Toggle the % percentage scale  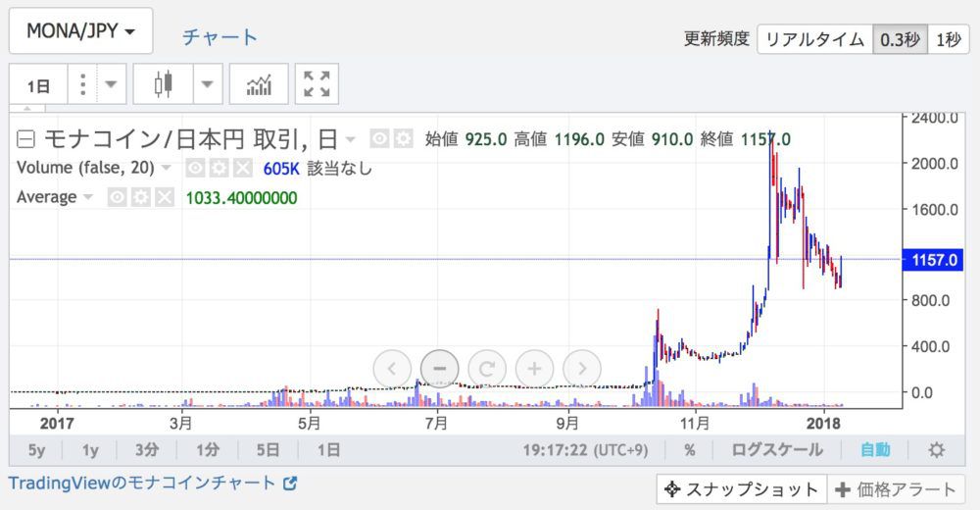tap(689, 450)
